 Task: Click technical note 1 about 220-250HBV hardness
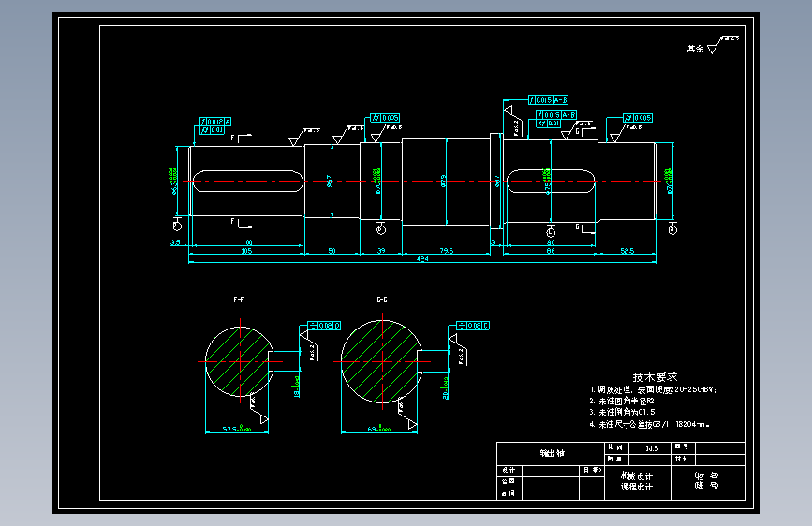pos(653,390)
